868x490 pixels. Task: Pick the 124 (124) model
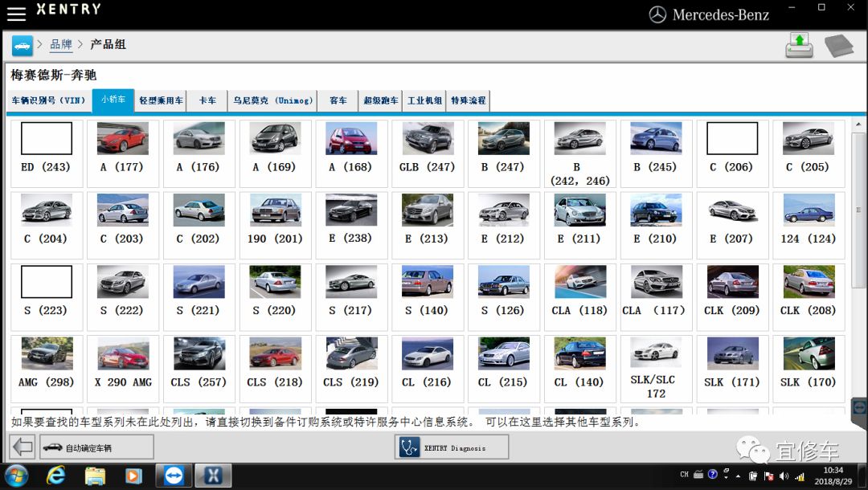pos(809,225)
